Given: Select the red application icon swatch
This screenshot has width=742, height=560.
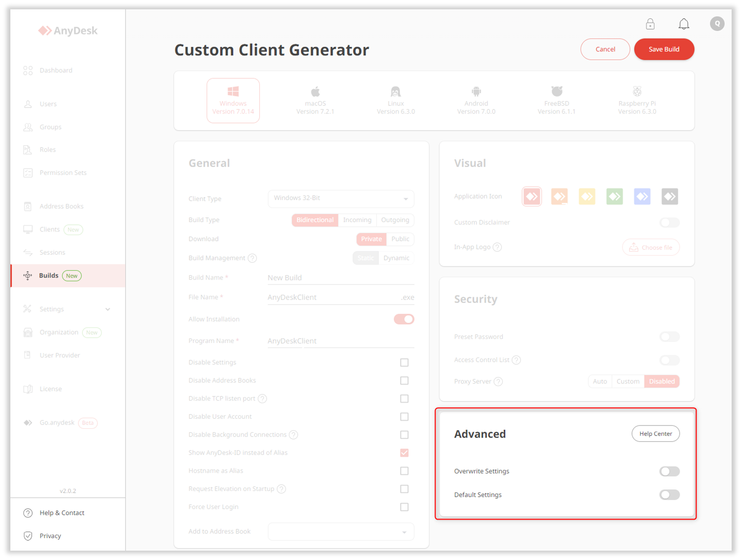Looking at the screenshot, I should (x=532, y=197).
